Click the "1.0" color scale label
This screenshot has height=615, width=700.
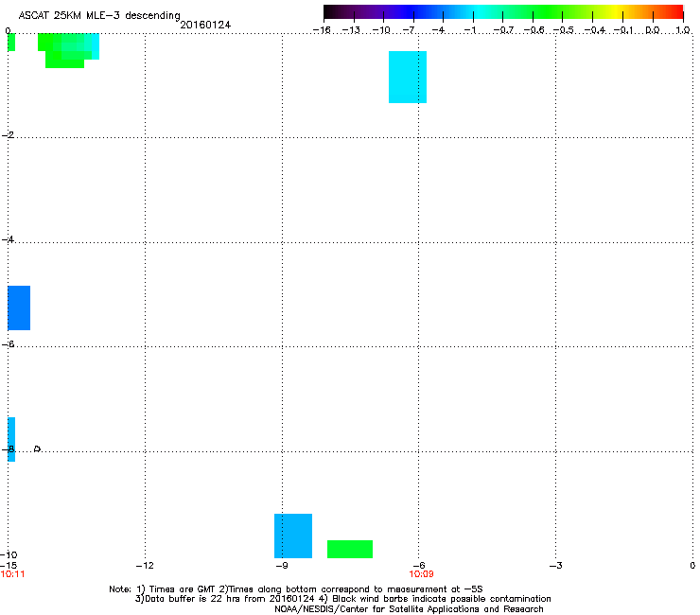(683, 30)
